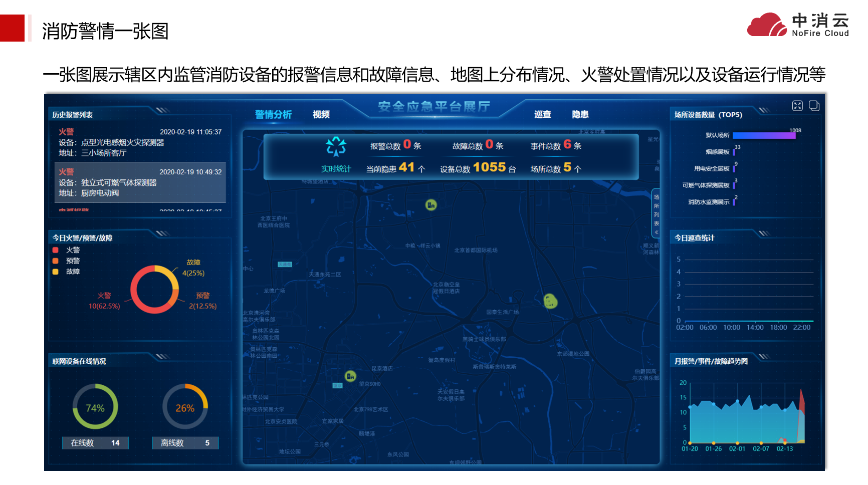Click the green map marker near 国泰生活广场

(550, 301)
